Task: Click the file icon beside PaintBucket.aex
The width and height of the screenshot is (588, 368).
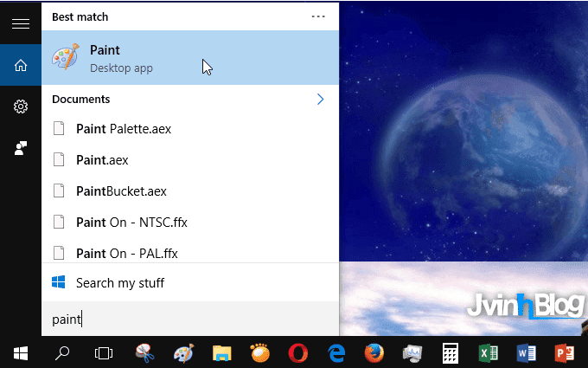Action: [59, 190]
